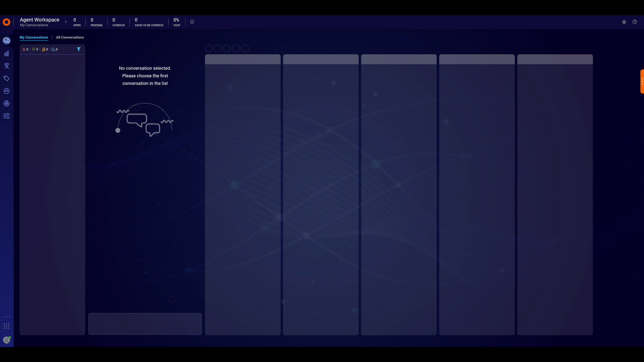Click the conversation list filter funnel icon
644x362 pixels.
[78, 49]
